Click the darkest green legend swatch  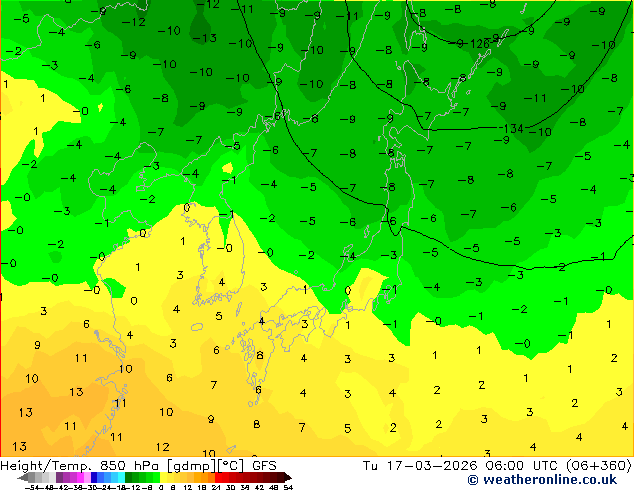129,478
